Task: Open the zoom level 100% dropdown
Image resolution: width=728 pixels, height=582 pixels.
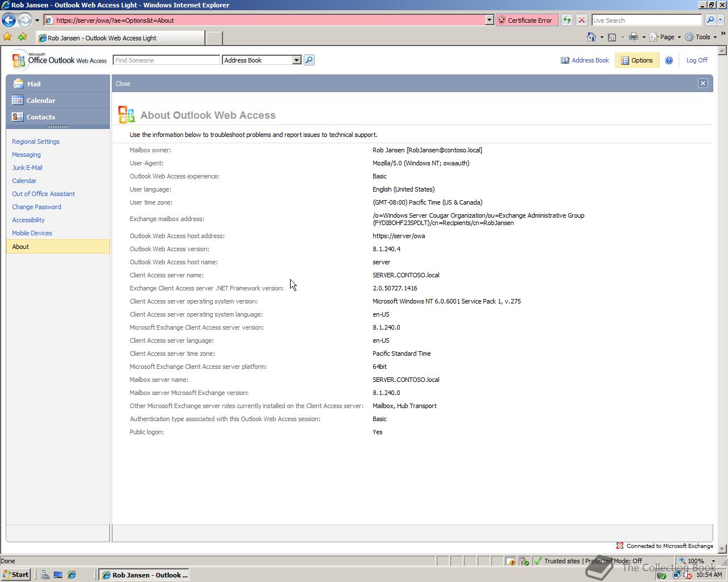Action: [713, 561]
